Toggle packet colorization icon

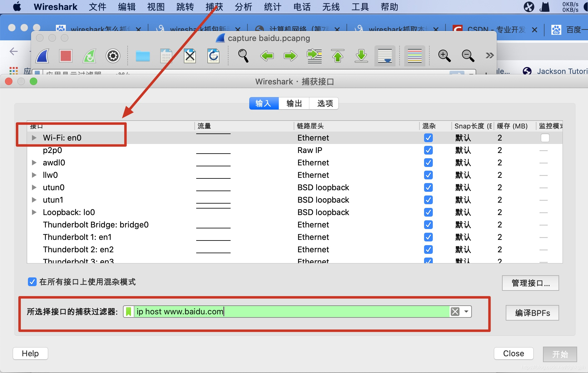tap(415, 56)
